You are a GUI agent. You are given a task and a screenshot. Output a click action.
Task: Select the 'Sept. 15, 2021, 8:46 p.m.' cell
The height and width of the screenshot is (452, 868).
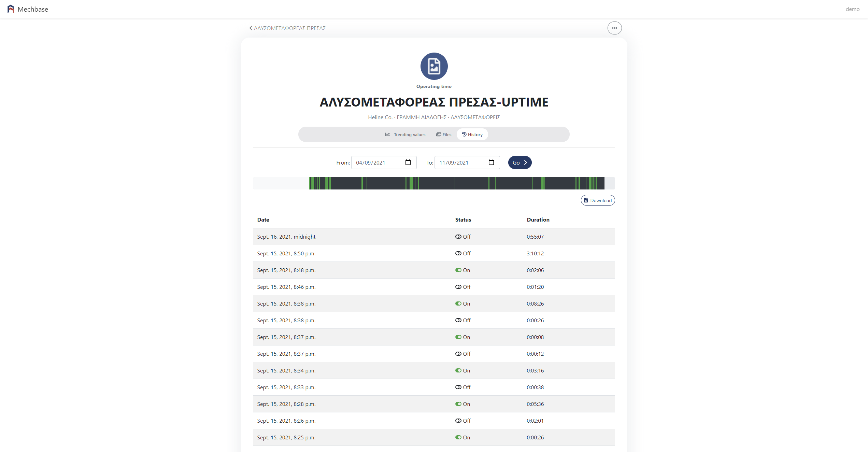point(286,287)
